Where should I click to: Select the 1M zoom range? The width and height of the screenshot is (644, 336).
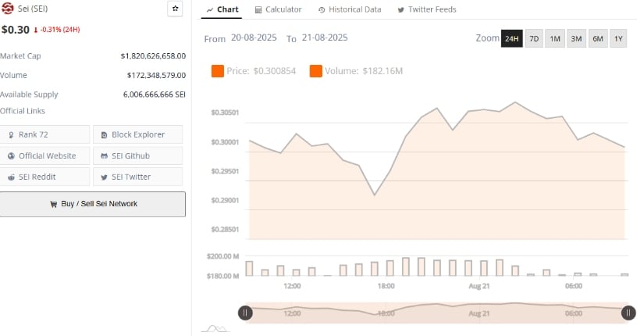pyautogui.click(x=555, y=38)
